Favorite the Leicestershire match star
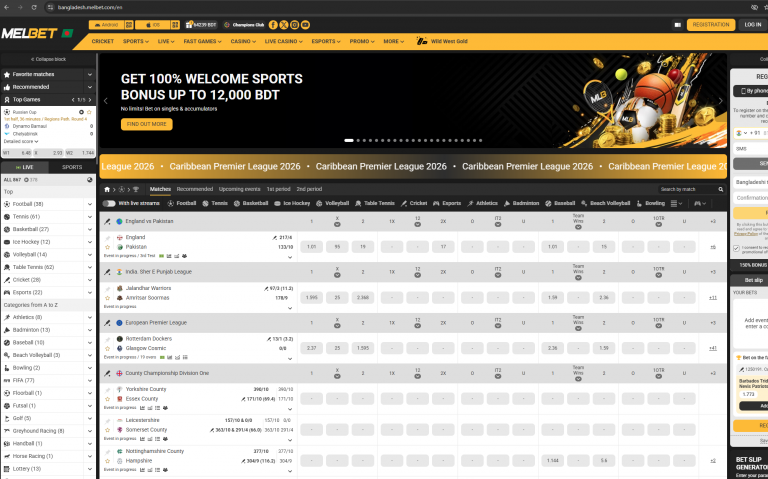 [107, 430]
